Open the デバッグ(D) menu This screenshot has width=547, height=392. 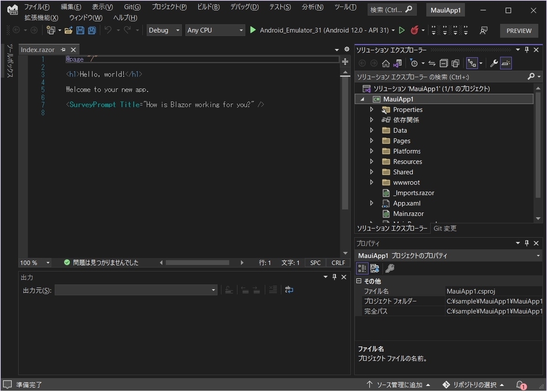tap(244, 7)
